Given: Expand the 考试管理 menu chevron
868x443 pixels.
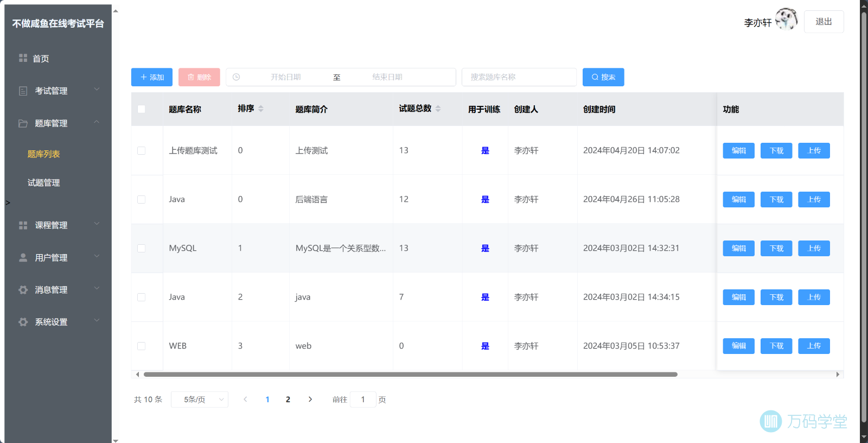Looking at the screenshot, I should (97, 90).
